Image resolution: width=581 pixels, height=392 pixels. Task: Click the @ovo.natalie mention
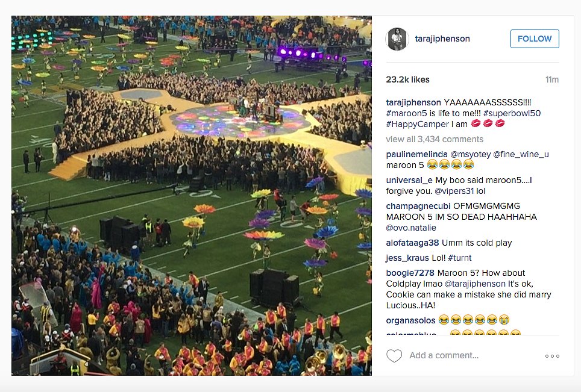[x=411, y=228]
